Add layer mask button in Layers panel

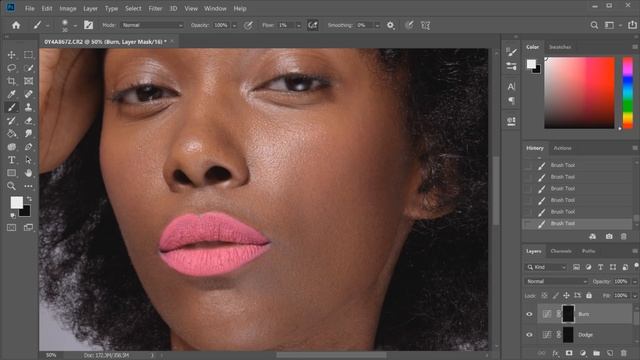tap(569, 353)
